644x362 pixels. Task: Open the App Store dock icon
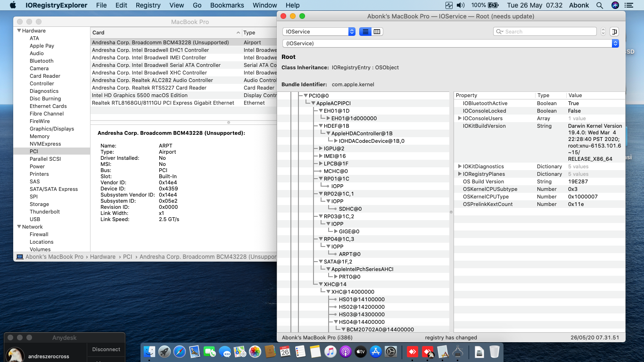pyautogui.click(x=376, y=352)
